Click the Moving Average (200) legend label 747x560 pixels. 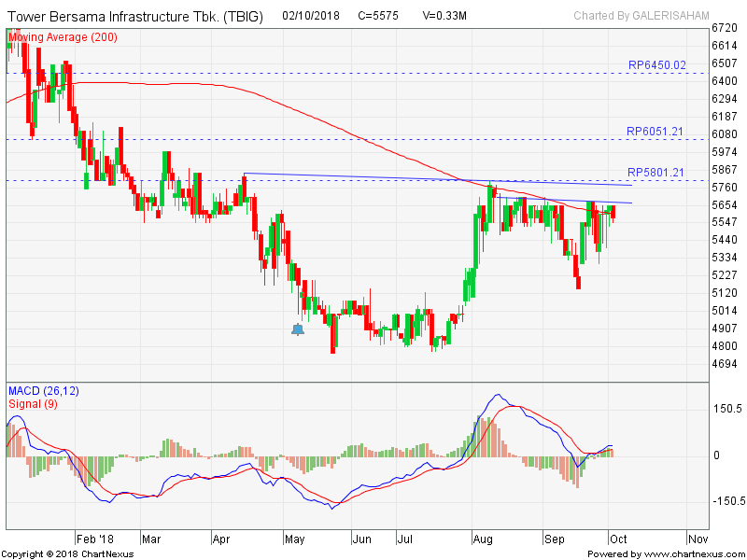(x=61, y=36)
